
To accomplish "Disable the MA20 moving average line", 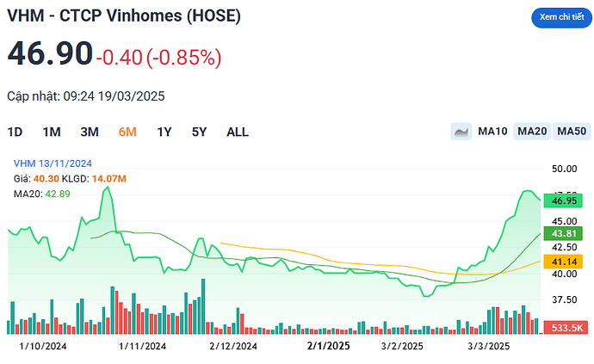I will (x=532, y=132).
